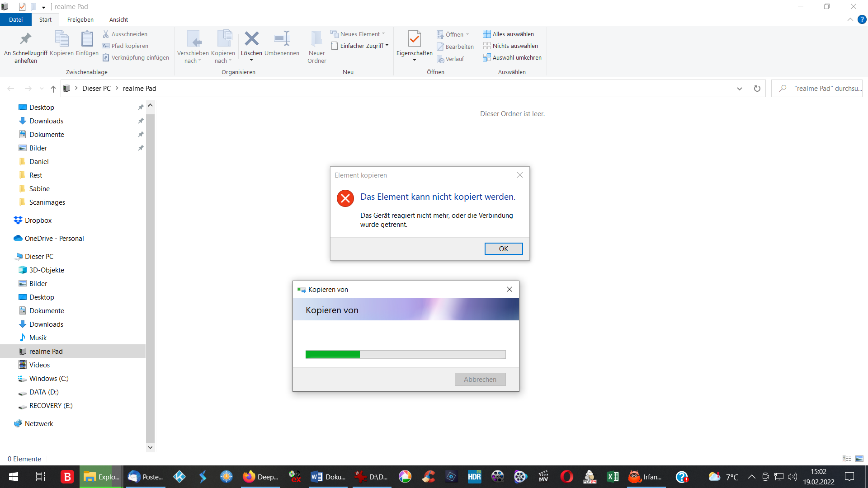Screen dimensions: 868x488
Task: Open Excel on the taskbar
Action: 613,477
